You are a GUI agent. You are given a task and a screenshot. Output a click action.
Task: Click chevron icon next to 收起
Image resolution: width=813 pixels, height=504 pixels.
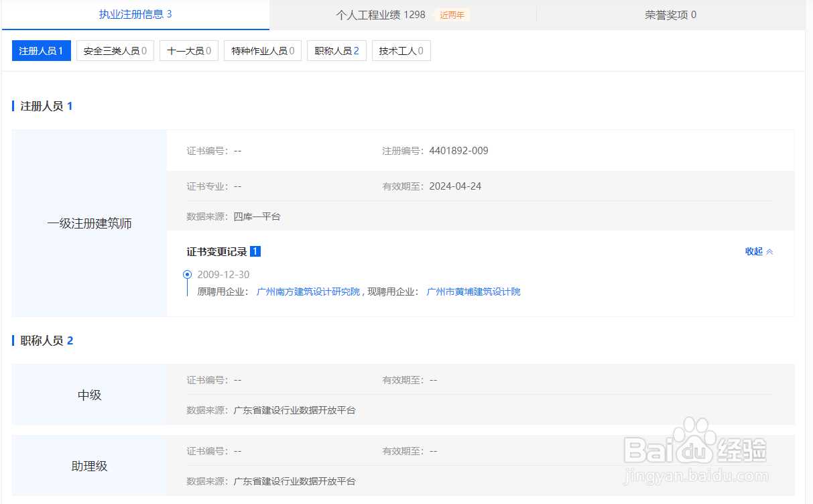(x=769, y=252)
